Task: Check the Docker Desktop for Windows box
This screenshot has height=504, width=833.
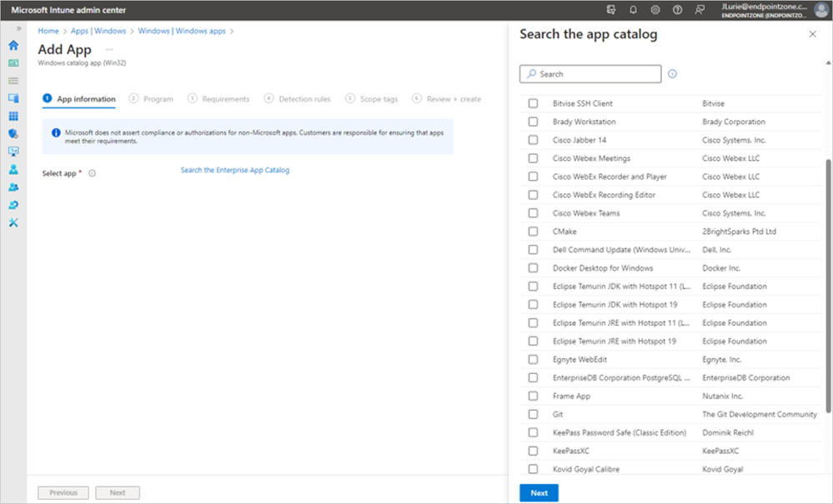Action: coord(533,268)
